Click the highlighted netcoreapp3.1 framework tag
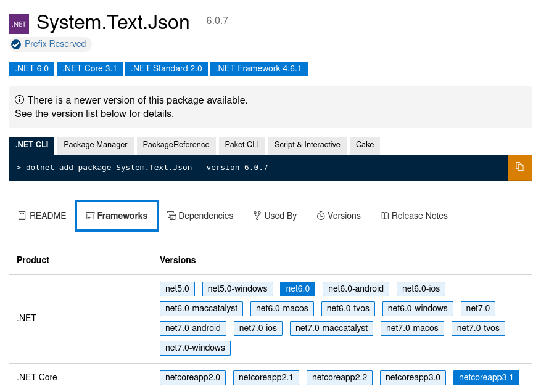Screen dimensions: 541x392 pyautogui.click(x=486, y=378)
